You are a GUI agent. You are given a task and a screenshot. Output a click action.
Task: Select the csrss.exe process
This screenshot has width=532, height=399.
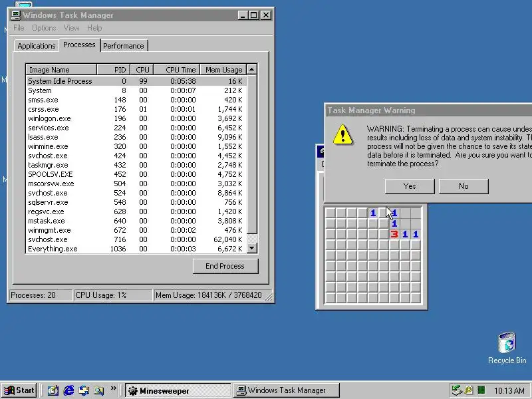coord(136,109)
